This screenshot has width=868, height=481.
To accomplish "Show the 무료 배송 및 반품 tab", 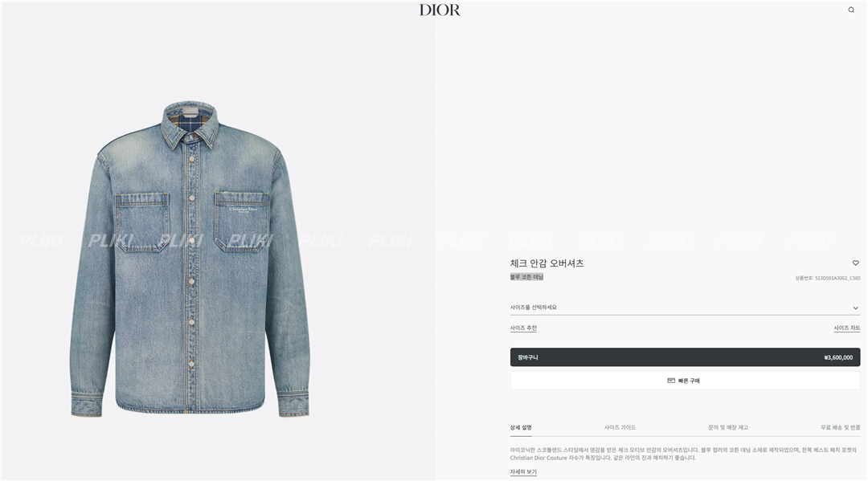I will coord(841,427).
